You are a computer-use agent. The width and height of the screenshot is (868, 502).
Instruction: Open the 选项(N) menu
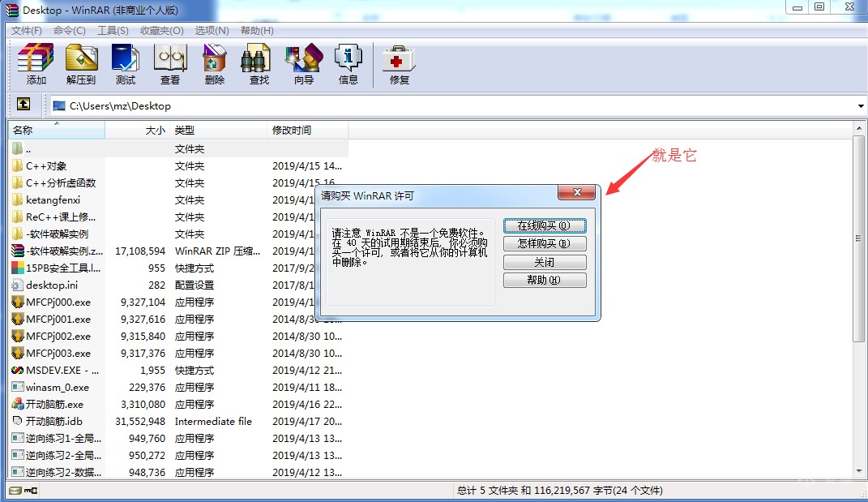(212, 31)
